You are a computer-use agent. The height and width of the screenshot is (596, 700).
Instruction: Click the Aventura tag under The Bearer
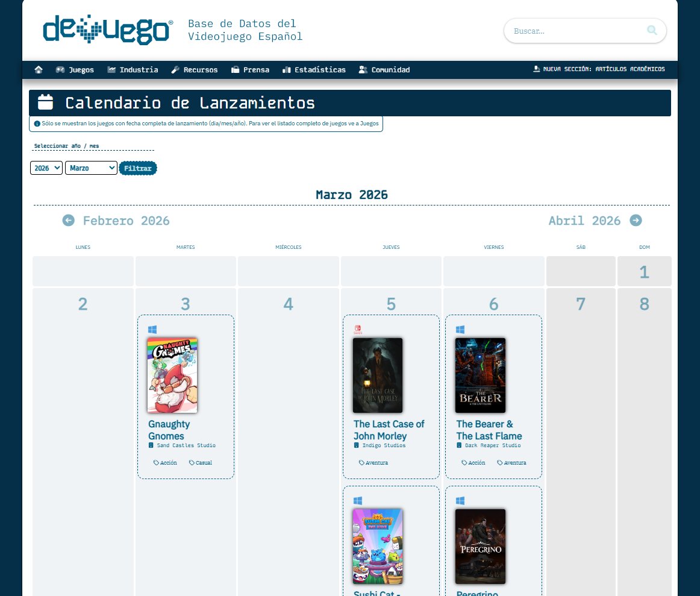point(511,463)
